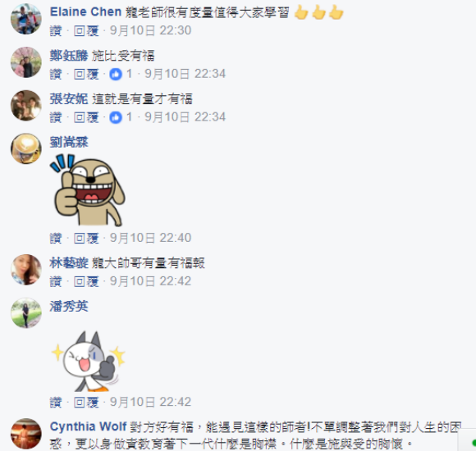Open 張安妮's profile avatar
Screen dimensions: 476x451
click(25, 105)
